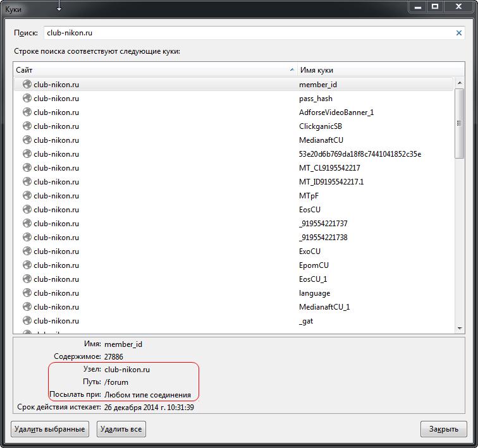Click the Узел value club-nikon.ru

tap(127, 370)
